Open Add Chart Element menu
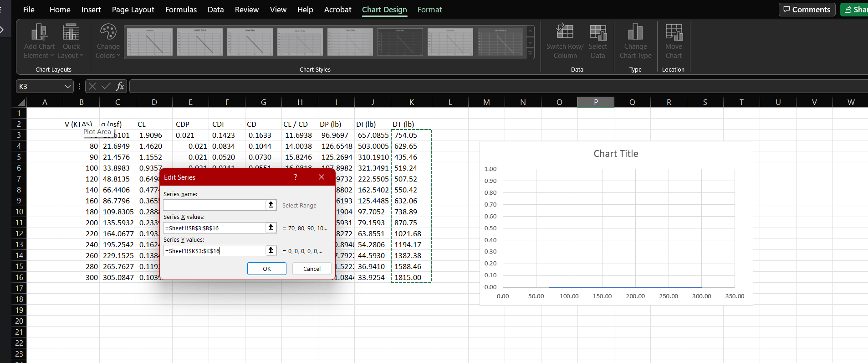Screen dimensions: 868x363 (39, 41)
